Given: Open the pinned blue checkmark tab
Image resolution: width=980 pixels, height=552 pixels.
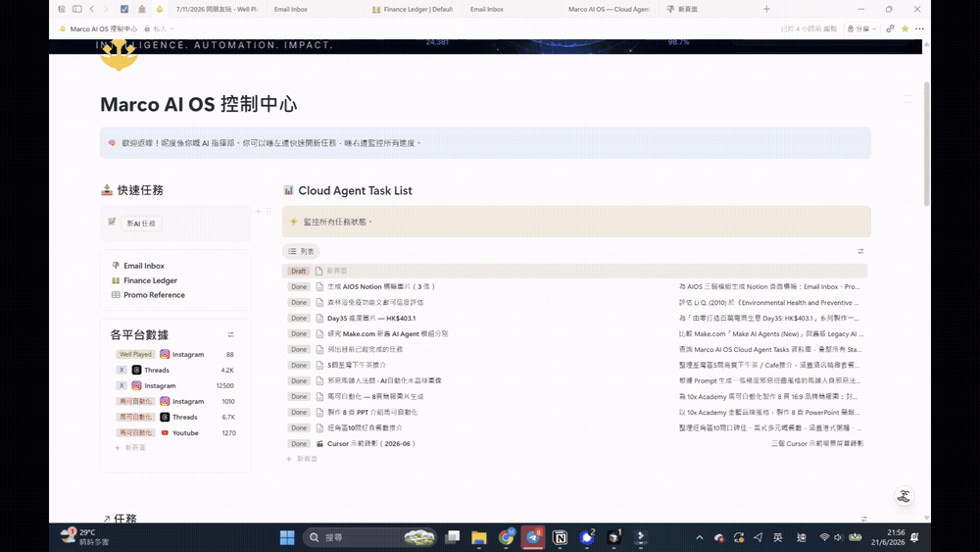Looking at the screenshot, I should pos(124,10).
